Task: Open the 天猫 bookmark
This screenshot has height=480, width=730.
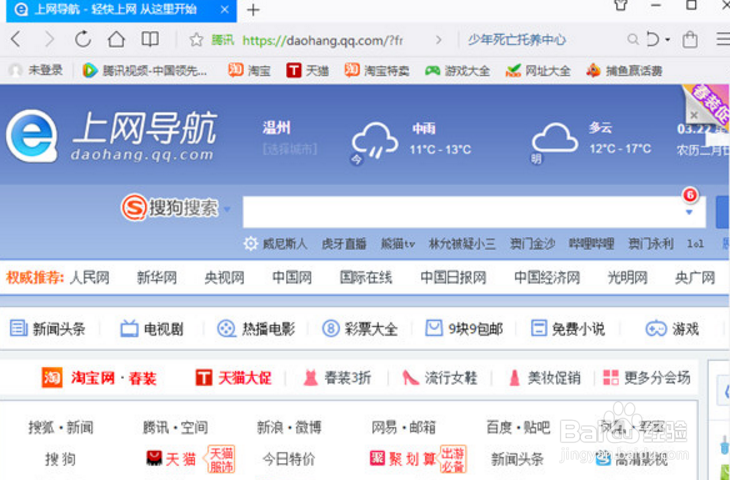Action: (307, 71)
